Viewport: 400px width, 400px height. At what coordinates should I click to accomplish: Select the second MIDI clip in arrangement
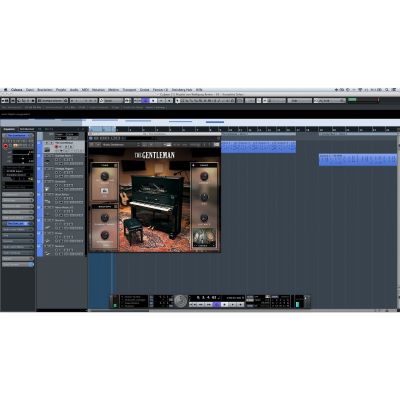[x=357, y=160]
